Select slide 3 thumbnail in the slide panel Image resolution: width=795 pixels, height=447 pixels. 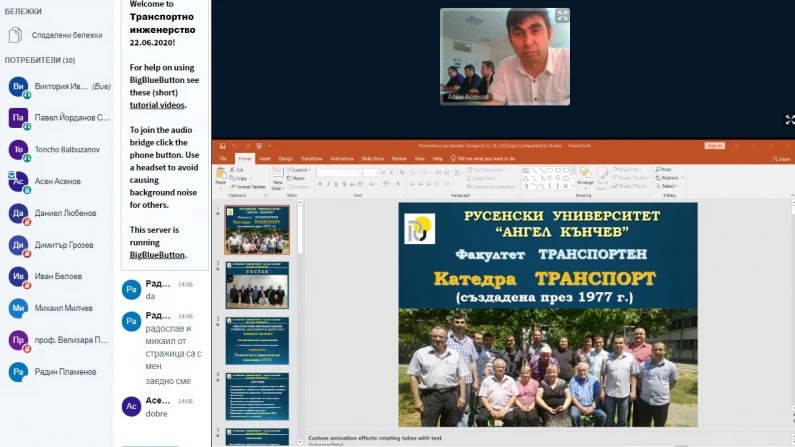click(257, 341)
